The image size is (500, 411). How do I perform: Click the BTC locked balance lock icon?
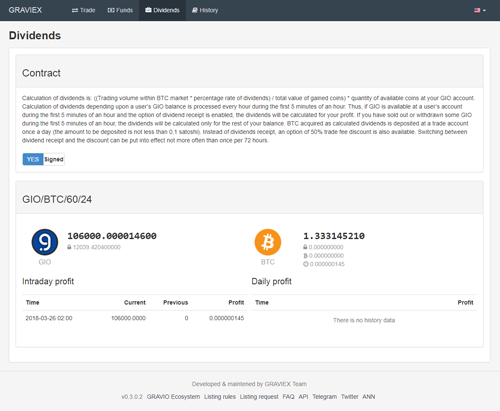(305, 247)
